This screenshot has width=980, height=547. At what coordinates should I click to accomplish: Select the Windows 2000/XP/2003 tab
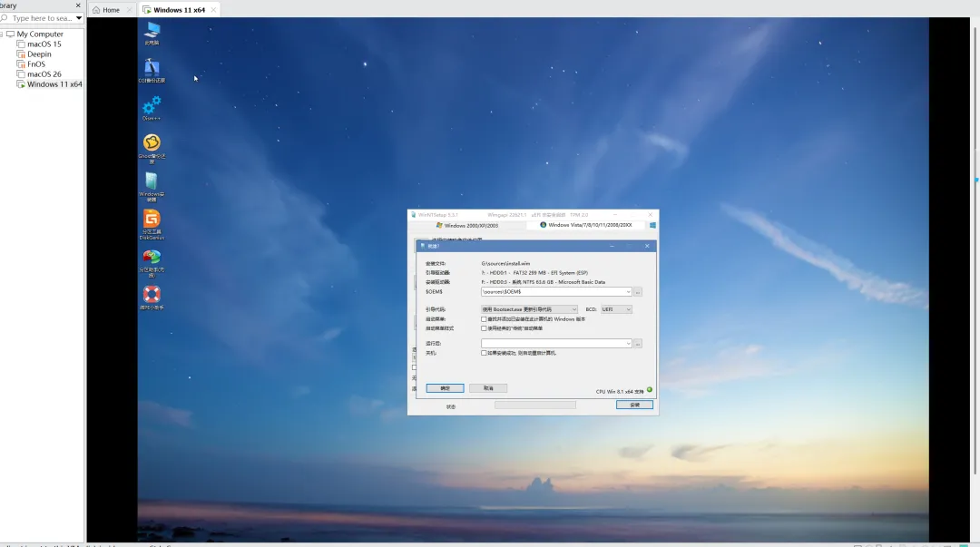(467, 226)
